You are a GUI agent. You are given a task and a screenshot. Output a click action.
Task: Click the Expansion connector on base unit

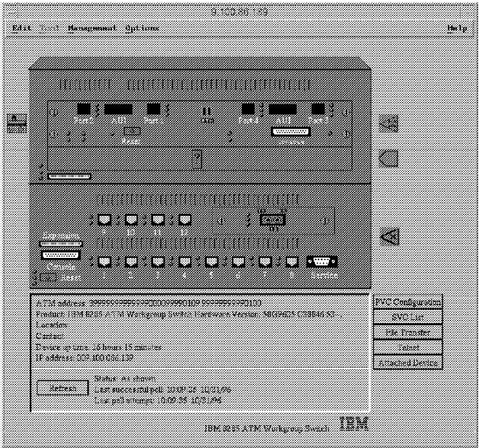[x=61, y=244]
